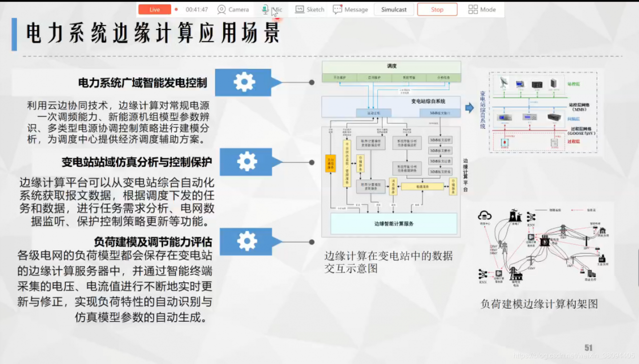Click the Simulcast button

pos(394,9)
